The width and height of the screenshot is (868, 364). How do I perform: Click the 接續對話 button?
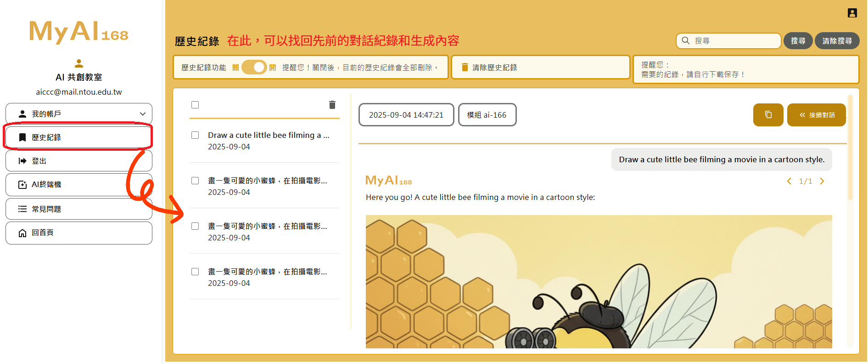tap(816, 115)
